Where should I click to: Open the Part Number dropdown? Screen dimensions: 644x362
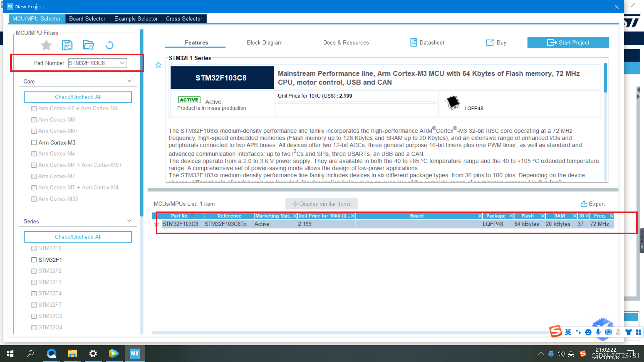tap(122, 63)
